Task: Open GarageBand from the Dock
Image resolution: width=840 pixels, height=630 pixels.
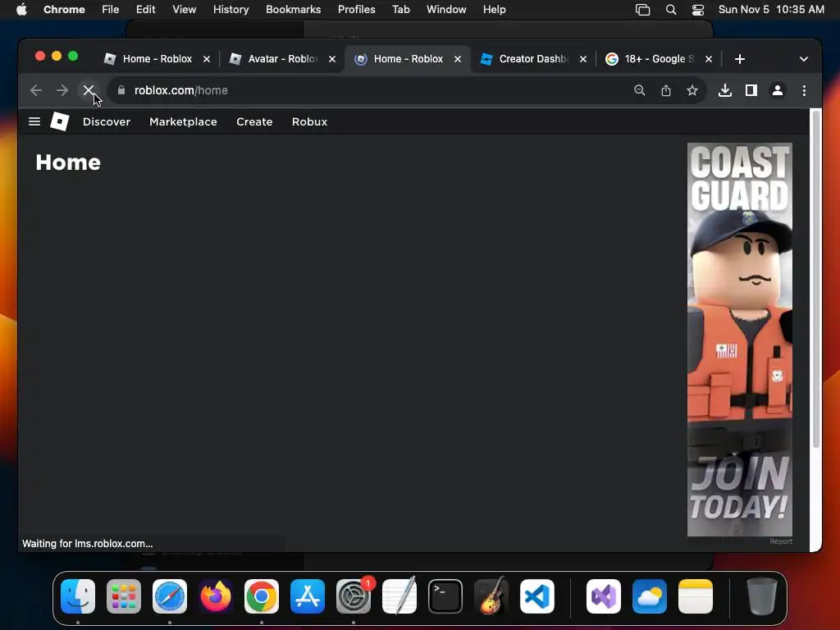Action: (x=491, y=596)
